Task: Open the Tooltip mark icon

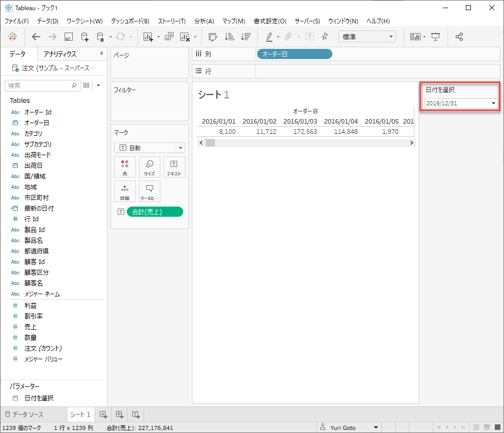Action: click(x=149, y=191)
